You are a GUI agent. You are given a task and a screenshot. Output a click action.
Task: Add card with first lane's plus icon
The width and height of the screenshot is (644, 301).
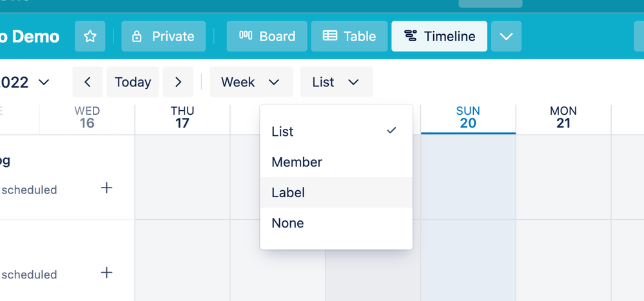107,188
